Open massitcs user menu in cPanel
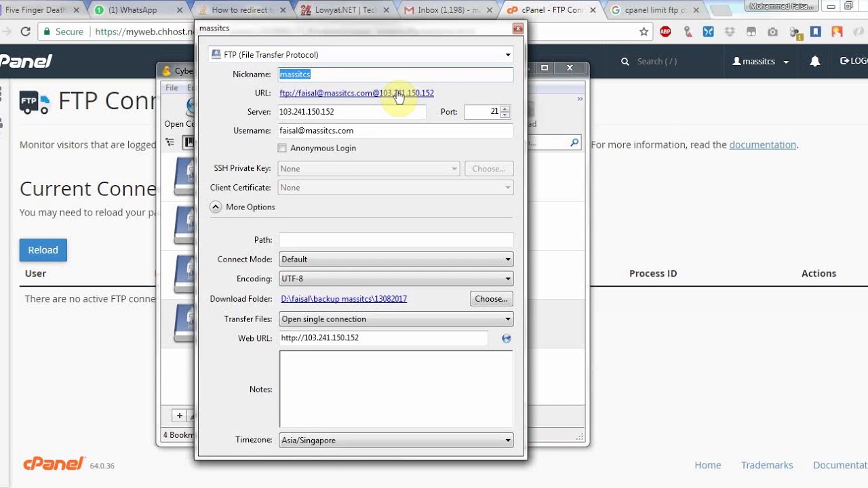This screenshot has width=868, height=488. tap(761, 61)
